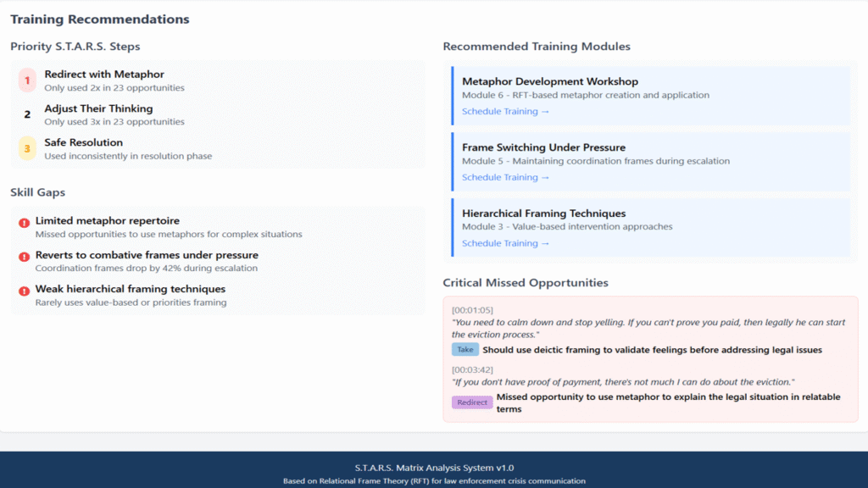Click the Training Recommendations heading
This screenshot has height=488, width=868.
[x=100, y=19]
